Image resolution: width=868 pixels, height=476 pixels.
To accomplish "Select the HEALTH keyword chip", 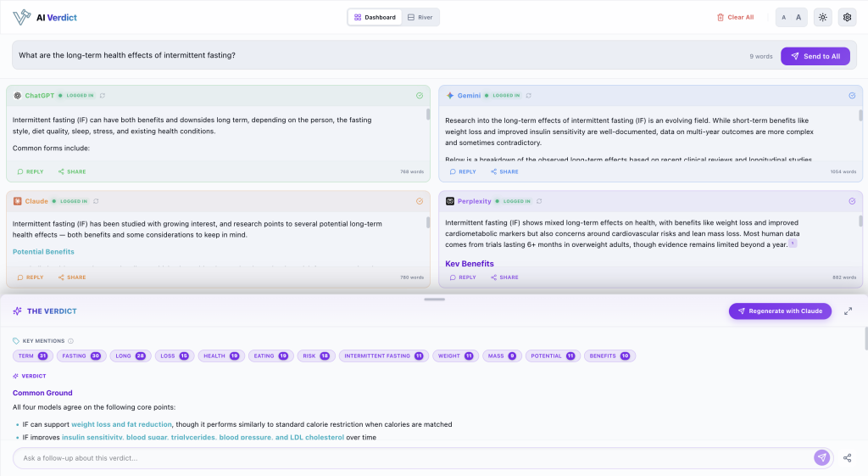I will [221, 356].
